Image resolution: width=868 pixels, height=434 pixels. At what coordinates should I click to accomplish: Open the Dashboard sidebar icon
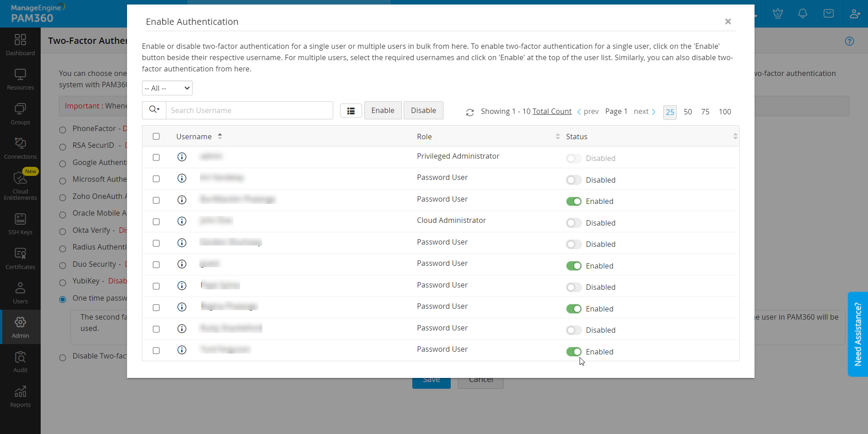pyautogui.click(x=20, y=45)
